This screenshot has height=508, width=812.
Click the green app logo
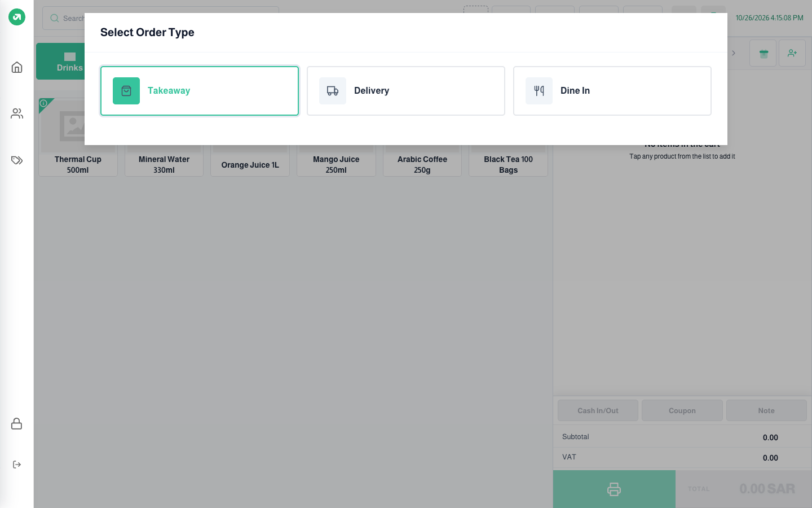[x=17, y=17]
